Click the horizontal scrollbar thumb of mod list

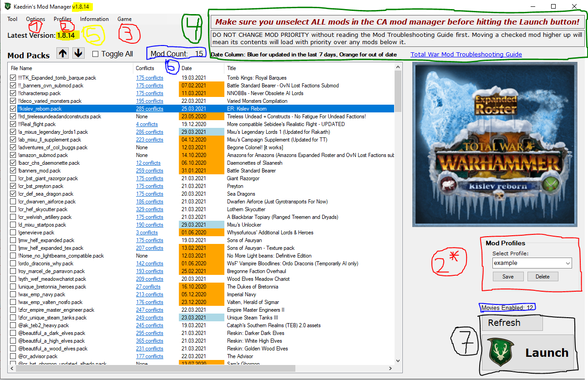[156, 368]
